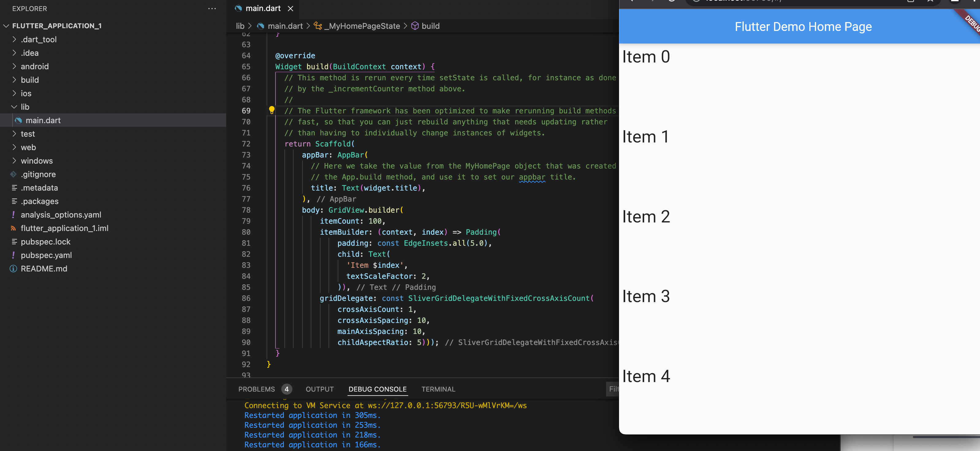The image size is (980, 451).
Task: Click the problems count badge showing 4
Action: click(287, 389)
